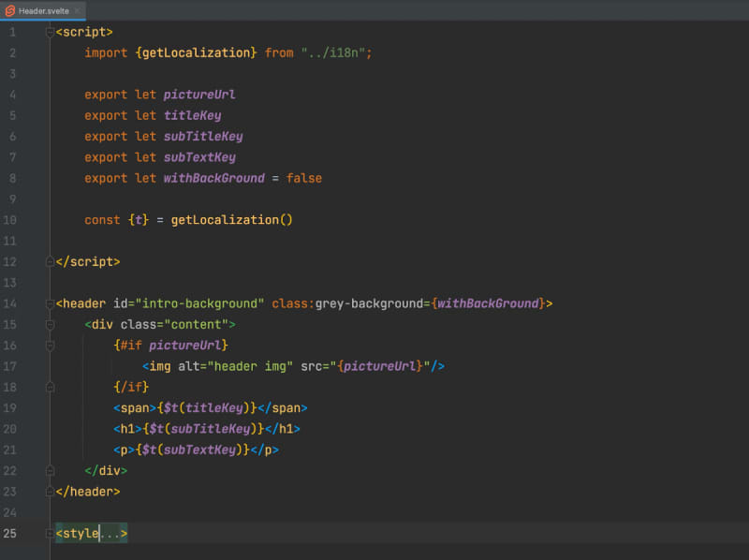Click the withBackGround variable declaration
749x560 pixels.
(214, 178)
